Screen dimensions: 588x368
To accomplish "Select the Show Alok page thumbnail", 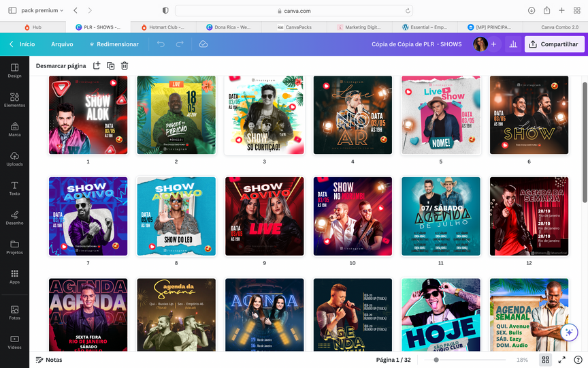I will [x=88, y=115].
